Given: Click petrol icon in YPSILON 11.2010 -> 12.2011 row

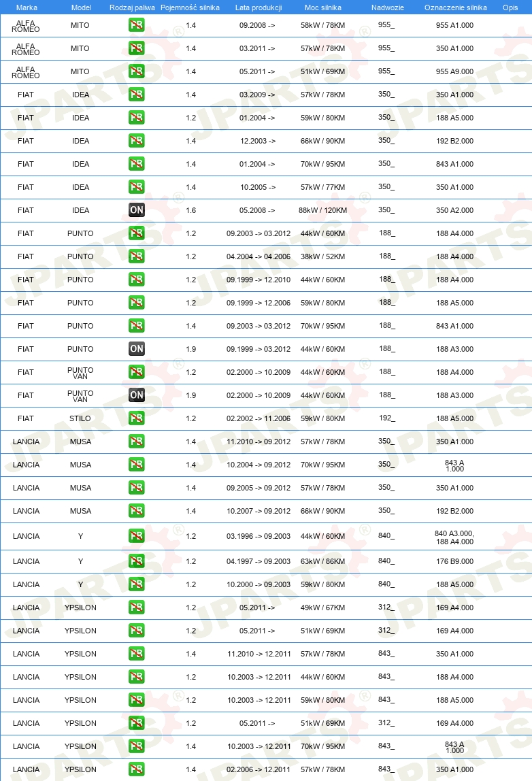Looking at the screenshot, I should 137,654.
